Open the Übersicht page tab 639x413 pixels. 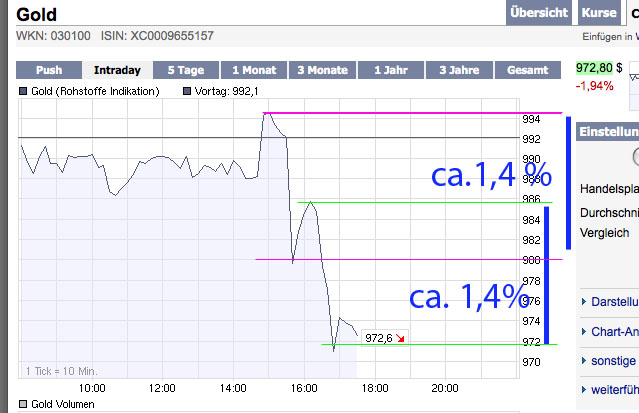539,13
